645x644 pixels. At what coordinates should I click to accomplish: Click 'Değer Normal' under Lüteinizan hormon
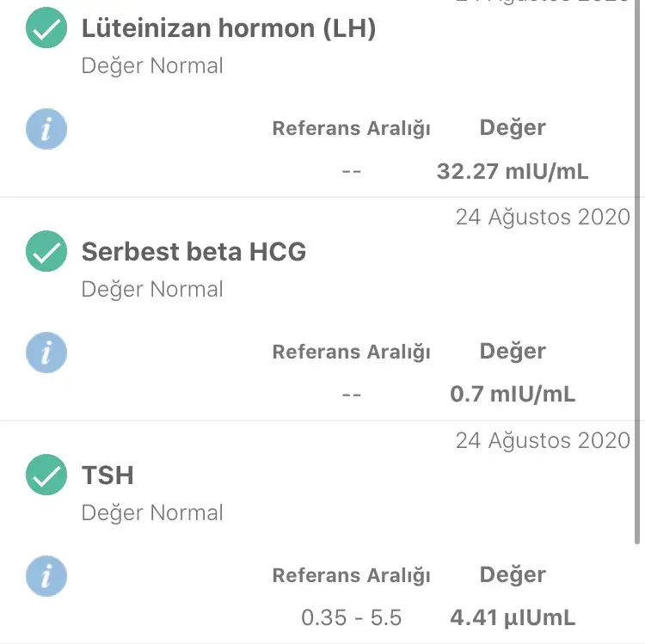pos(152,66)
